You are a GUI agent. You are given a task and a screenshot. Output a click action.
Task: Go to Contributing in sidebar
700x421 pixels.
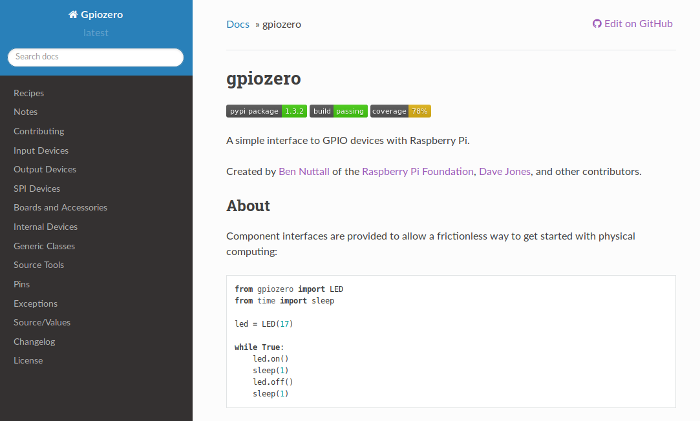pos(38,131)
